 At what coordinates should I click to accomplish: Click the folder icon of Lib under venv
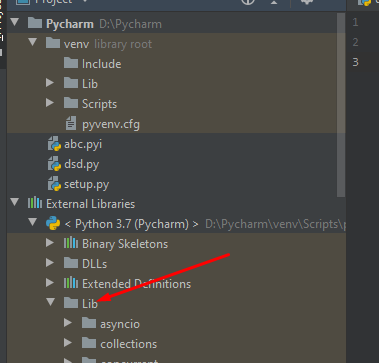(71, 83)
